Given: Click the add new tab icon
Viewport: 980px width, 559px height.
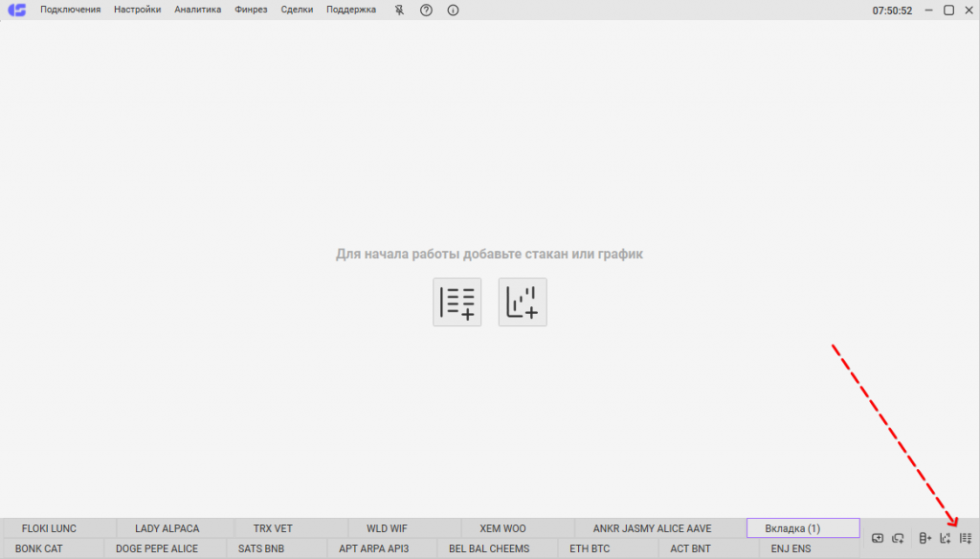Looking at the screenshot, I should coord(878,538).
